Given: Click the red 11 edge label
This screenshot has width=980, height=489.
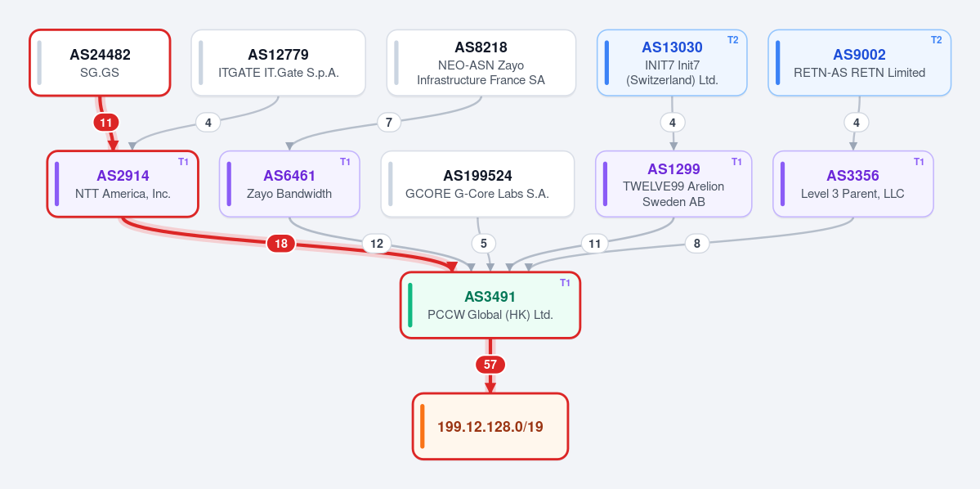Looking at the screenshot, I should coord(106,123).
